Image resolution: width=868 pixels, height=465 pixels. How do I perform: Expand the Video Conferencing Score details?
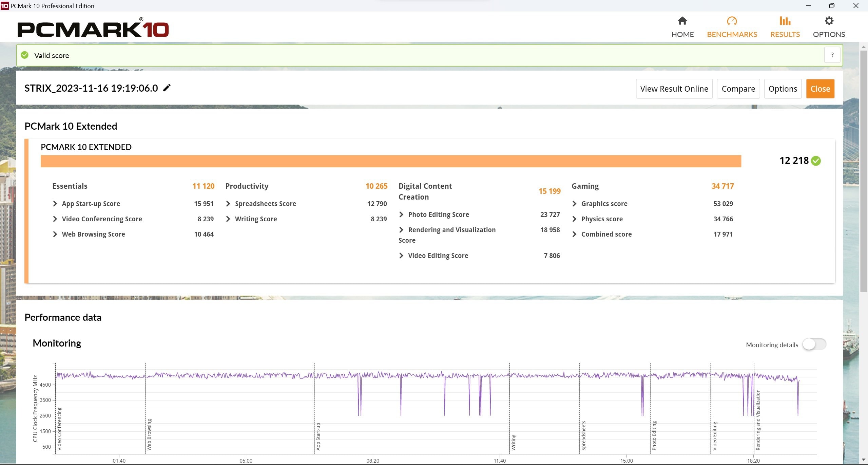click(x=56, y=219)
